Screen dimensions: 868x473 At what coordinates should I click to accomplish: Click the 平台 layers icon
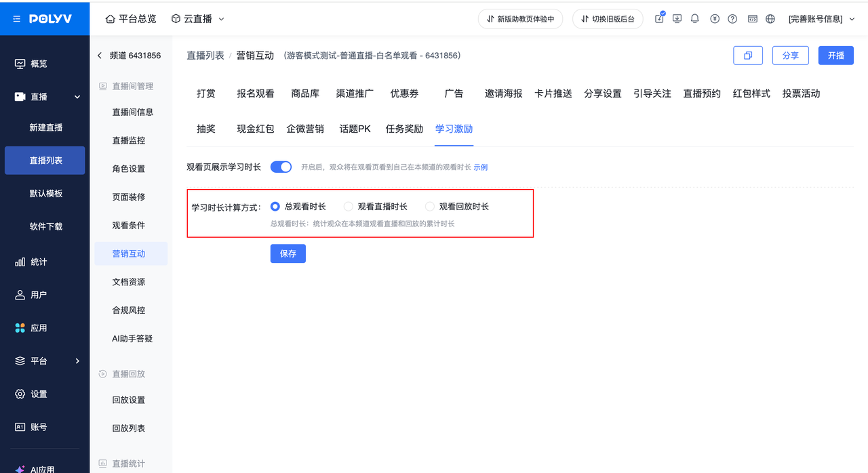(x=20, y=361)
